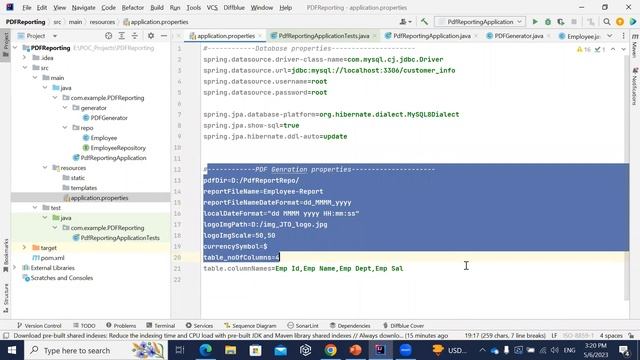
Task: Click the Windows Start button
Action: 12,350
